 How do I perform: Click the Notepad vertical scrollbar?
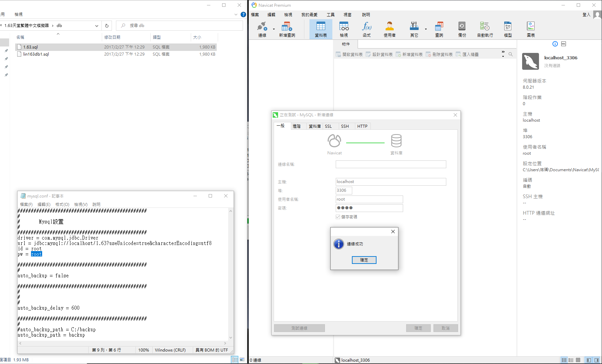click(x=231, y=274)
